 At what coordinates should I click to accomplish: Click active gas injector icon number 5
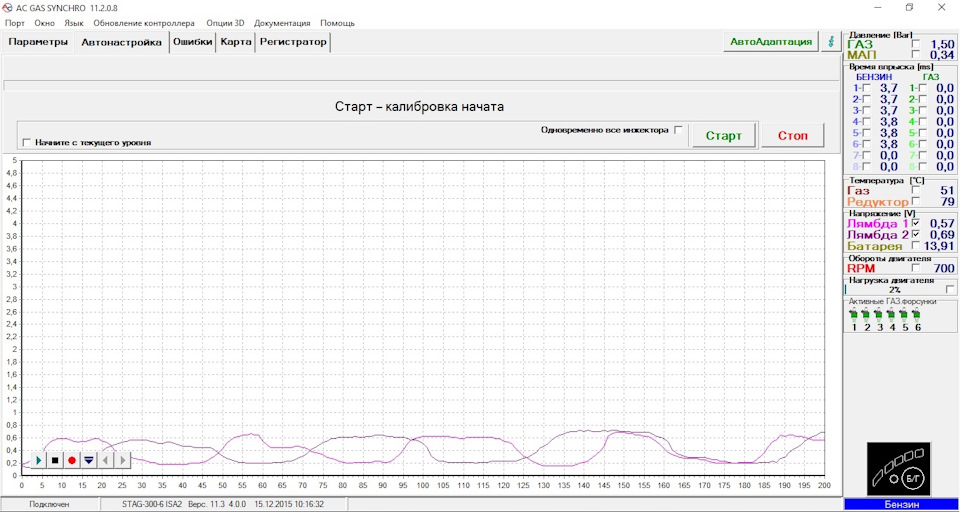[x=904, y=316]
